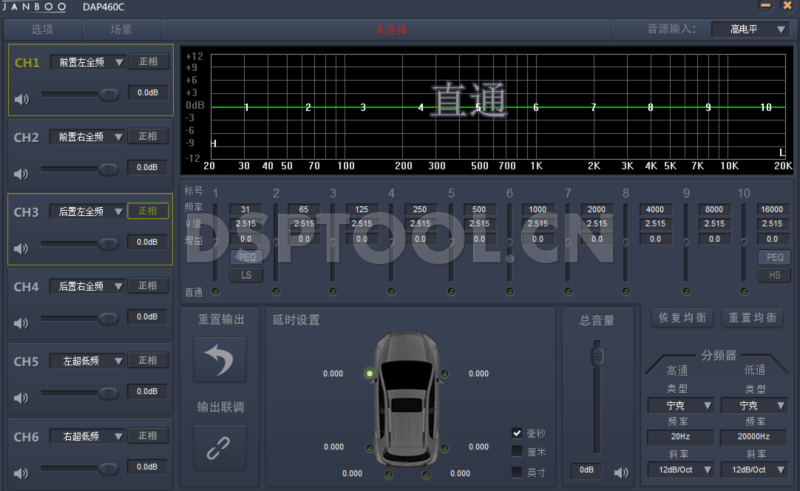Open CH1 前置左全频 channel type dropdown
The image size is (800, 491).
pyautogui.click(x=88, y=62)
